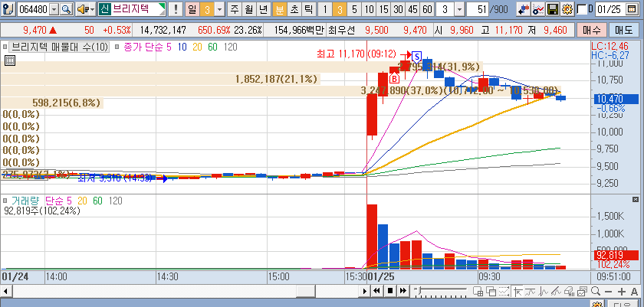This screenshot has height=307, width=644.
Task: Click the stock search magnifier icon
Action: point(66,9)
